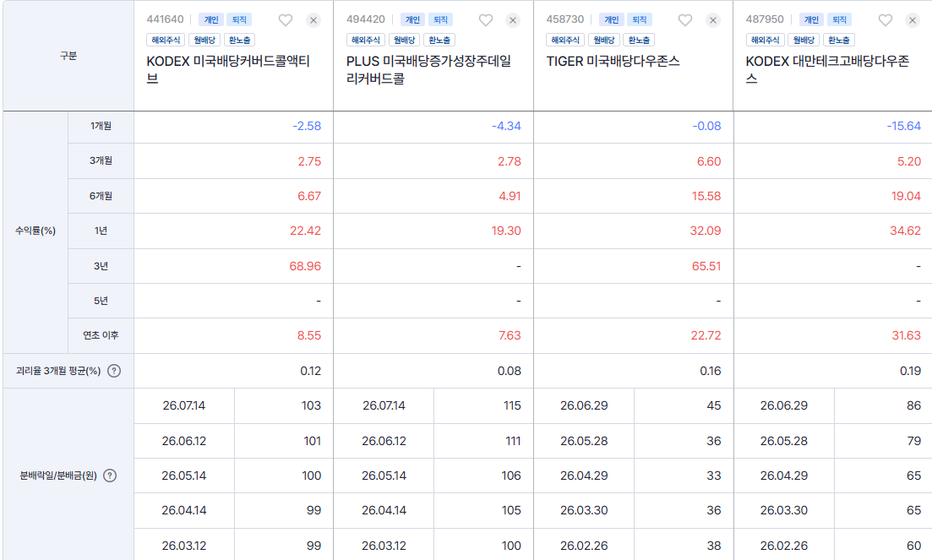
Task: Select 1-month return value -15.64
Action: pos(903,126)
